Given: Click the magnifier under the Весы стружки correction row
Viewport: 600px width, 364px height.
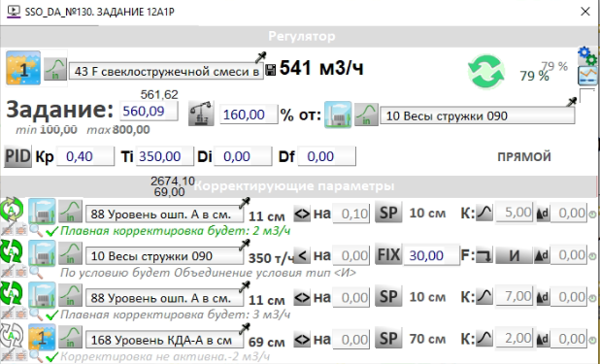Looking at the screenshot, I should click(x=36, y=273).
